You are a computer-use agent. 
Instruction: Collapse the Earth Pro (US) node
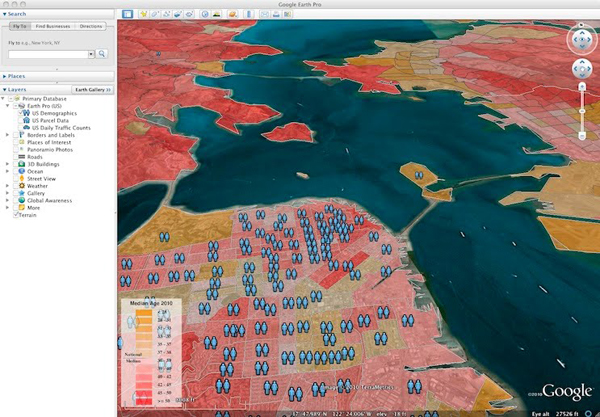[7, 106]
